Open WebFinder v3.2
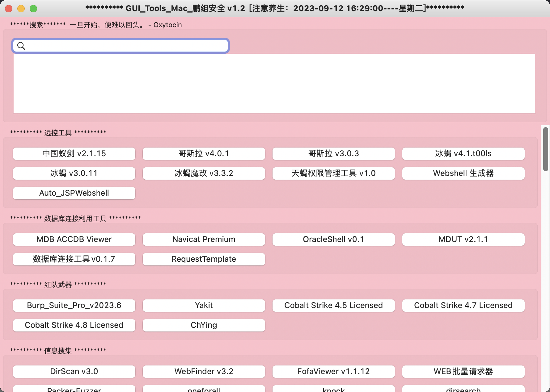The image size is (550, 392). pyautogui.click(x=204, y=372)
